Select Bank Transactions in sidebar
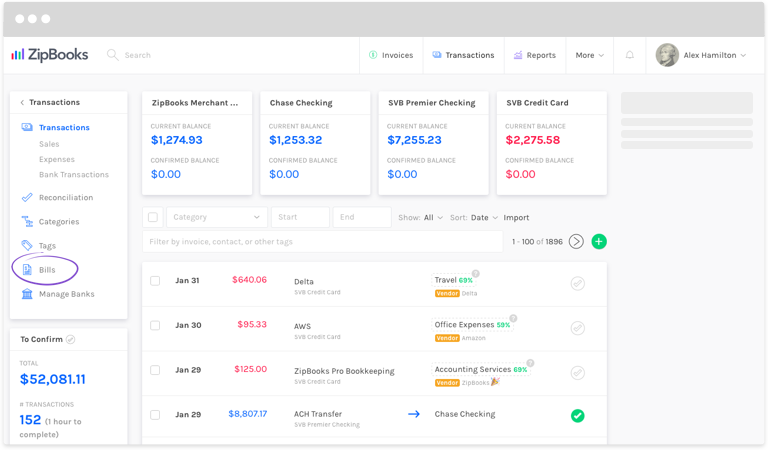This screenshot has width=768, height=450. [74, 174]
